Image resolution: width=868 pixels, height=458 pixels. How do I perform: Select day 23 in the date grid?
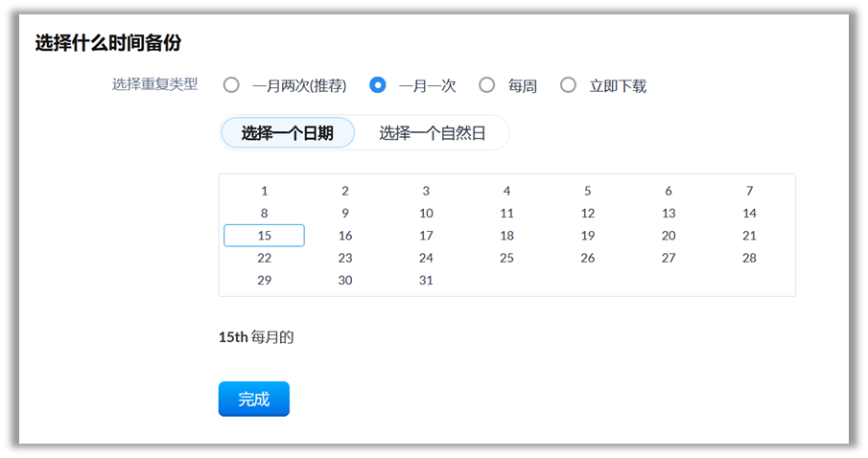tap(345, 258)
